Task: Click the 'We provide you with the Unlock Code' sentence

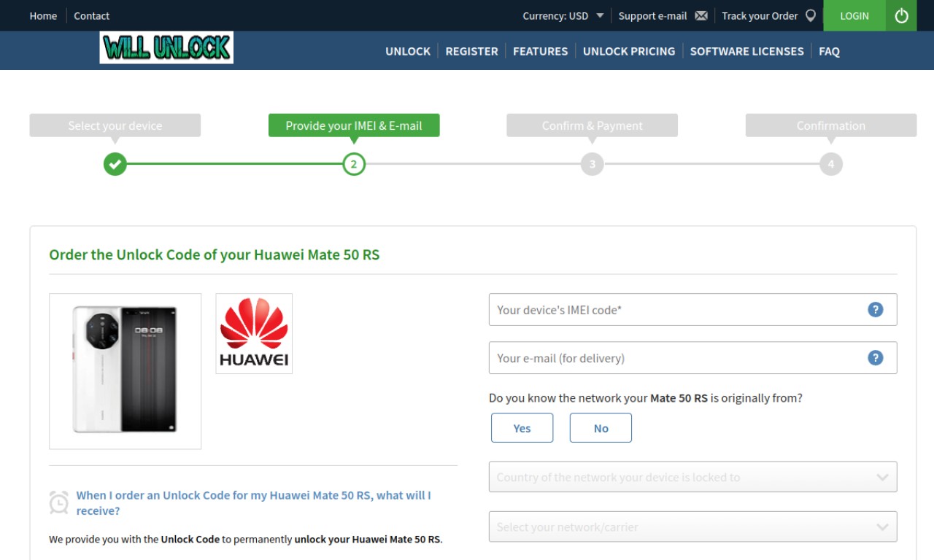Action: coord(246,540)
